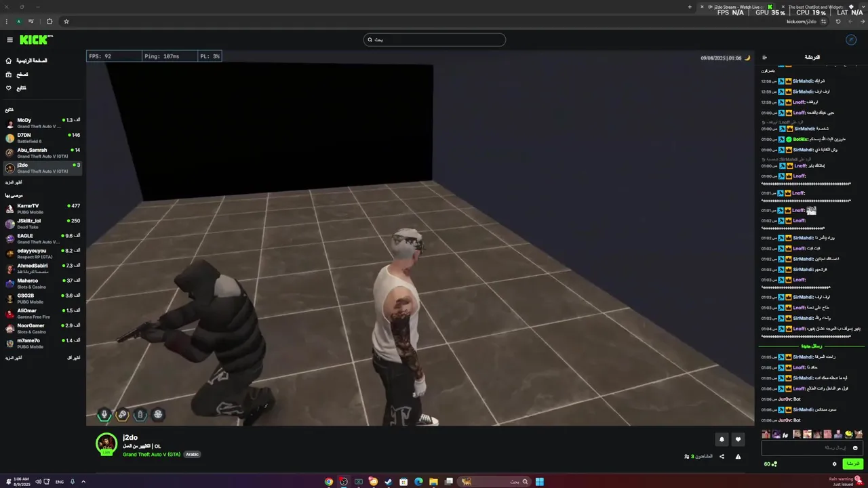The image size is (868, 488).
Task: Open the extensions icon in the browser toolbar
Action: (50, 21)
